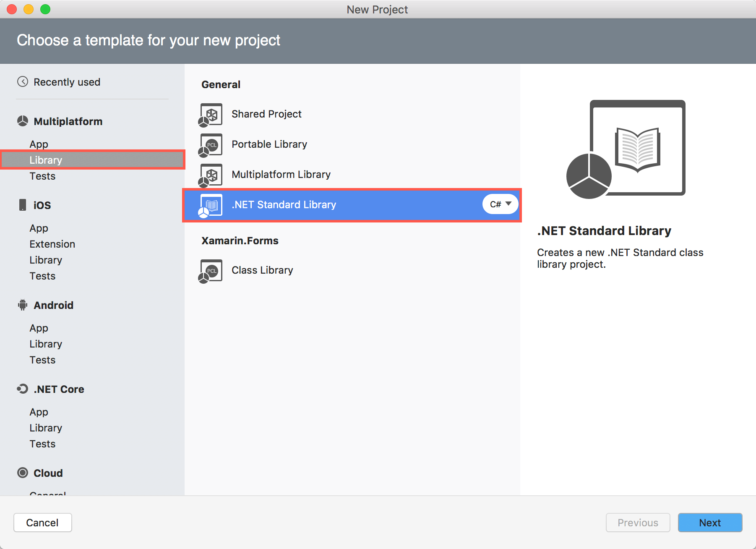The width and height of the screenshot is (756, 549).
Task: Click the Android heading
Action: click(x=54, y=305)
